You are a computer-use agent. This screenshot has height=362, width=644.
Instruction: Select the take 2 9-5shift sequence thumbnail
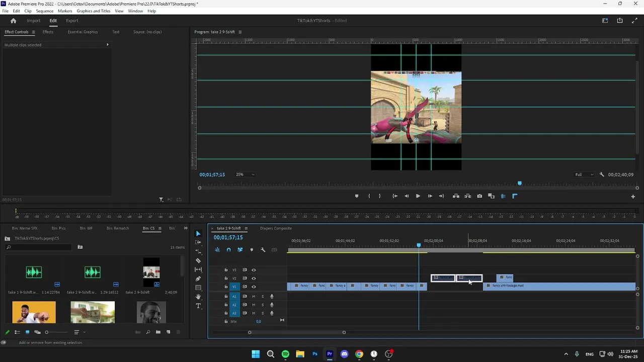[x=151, y=272]
